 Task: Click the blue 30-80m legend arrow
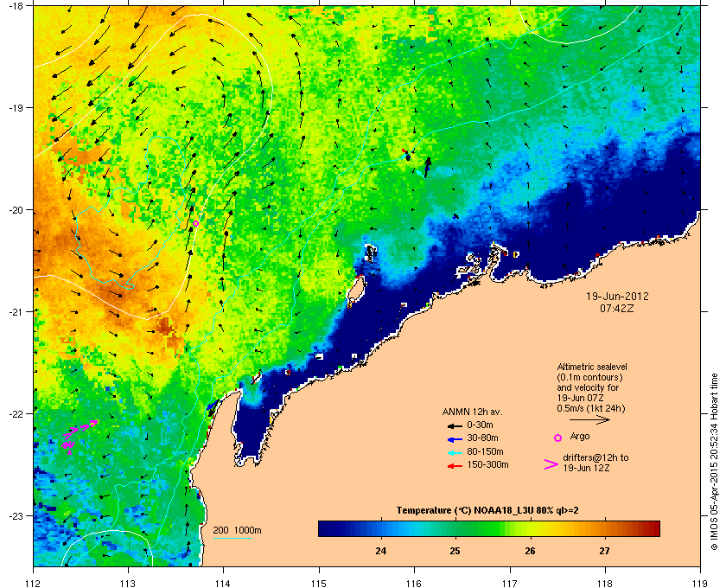[x=455, y=438]
